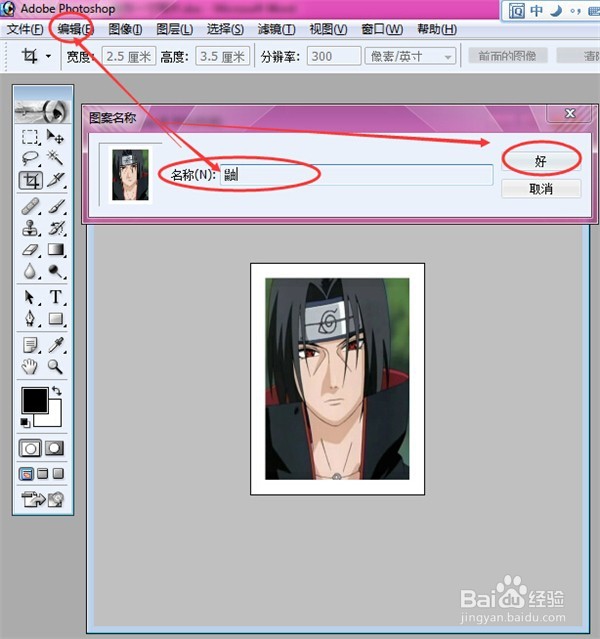Swap foreground and background colors

tap(57, 391)
